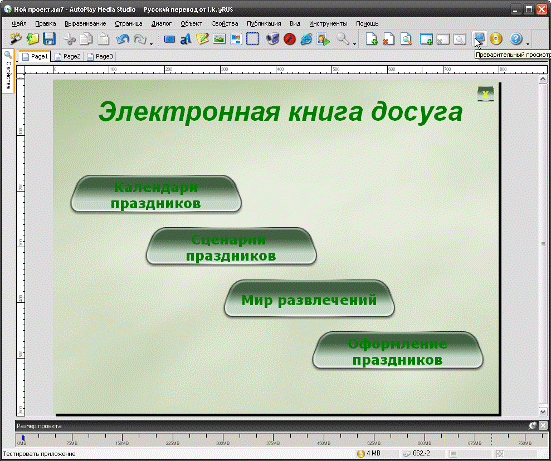Switch to the Page2 tab

68,57
